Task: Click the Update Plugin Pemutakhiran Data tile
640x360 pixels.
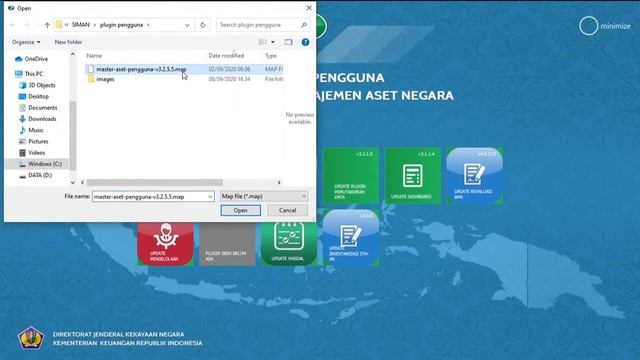Action: coord(351,176)
